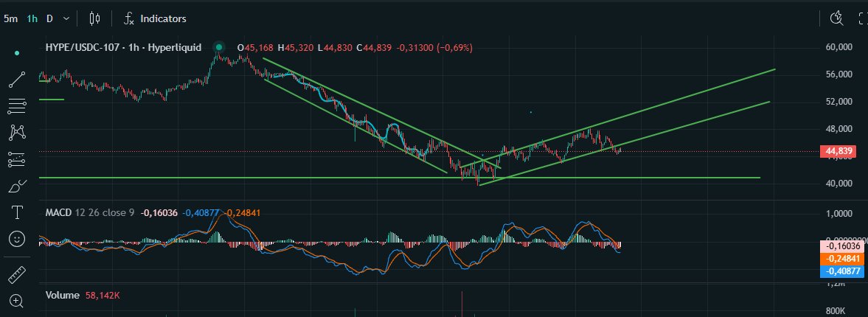Click the alert clock icon at top right

836,18
